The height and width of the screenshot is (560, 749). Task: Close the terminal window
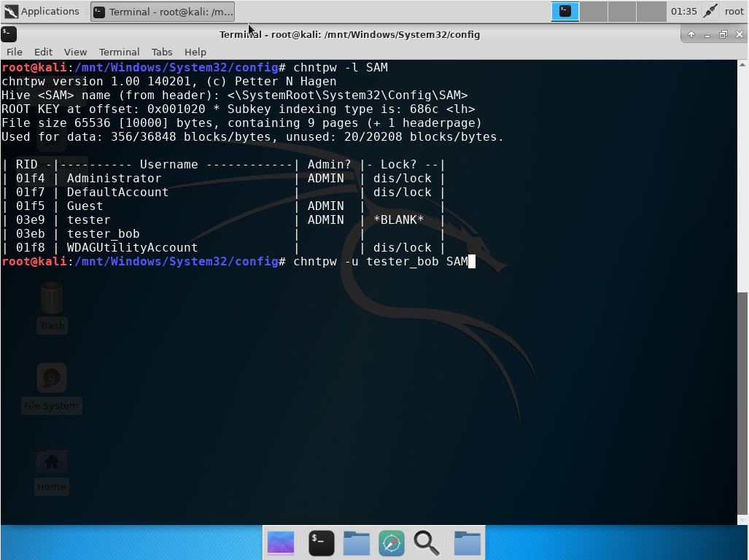pyautogui.click(x=740, y=34)
